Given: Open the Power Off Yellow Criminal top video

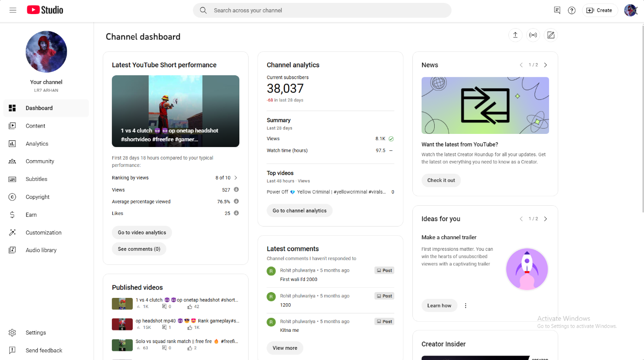Looking at the screenshot, I should (x=326, y=192).
